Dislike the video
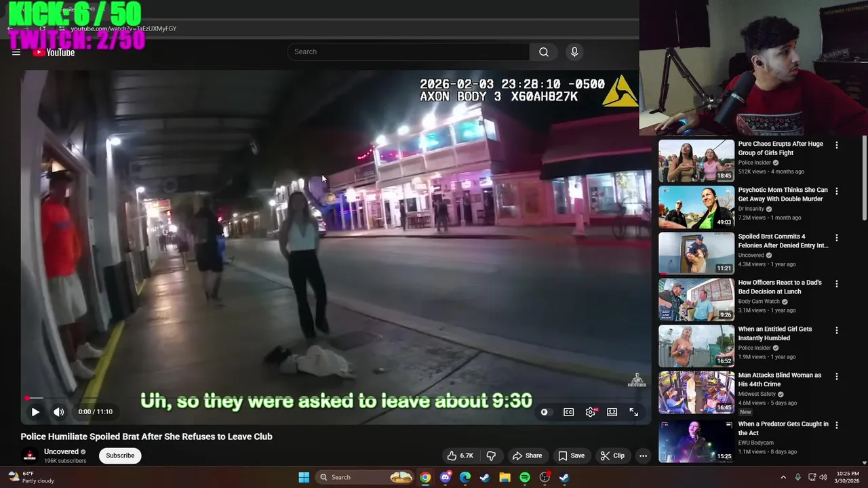Image resolution: width=868 pixels, height=488 pixels. point(491,455)
